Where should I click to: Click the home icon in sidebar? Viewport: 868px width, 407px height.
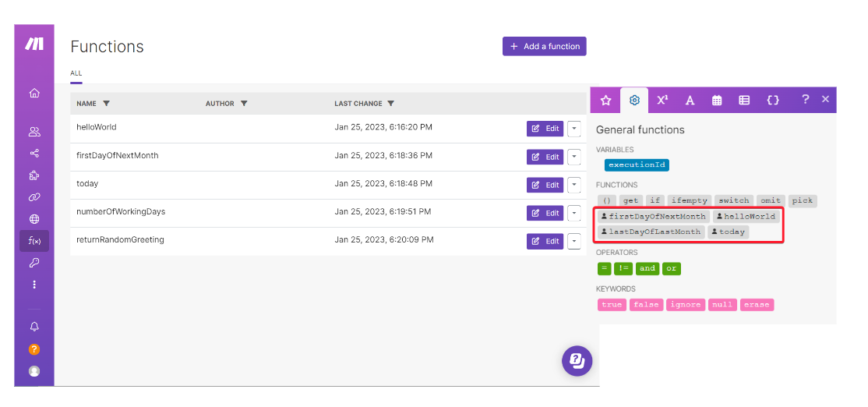(34, 94)
